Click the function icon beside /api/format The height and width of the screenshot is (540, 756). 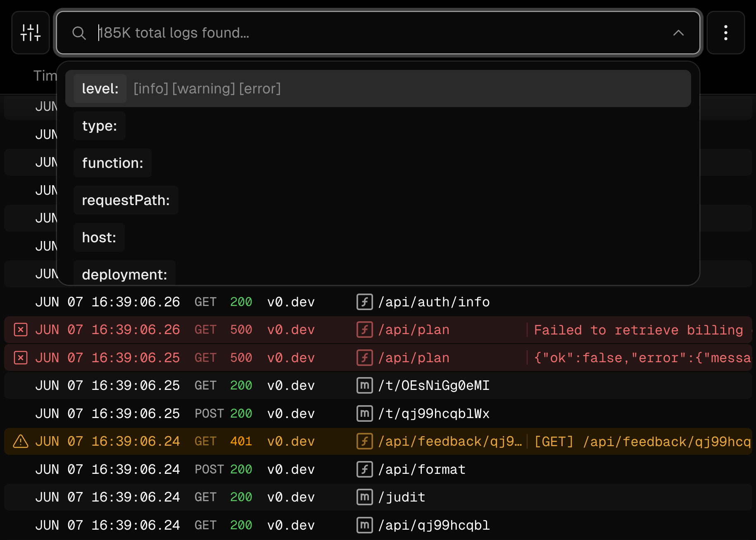pyautogui.click(x=364, y=469)
